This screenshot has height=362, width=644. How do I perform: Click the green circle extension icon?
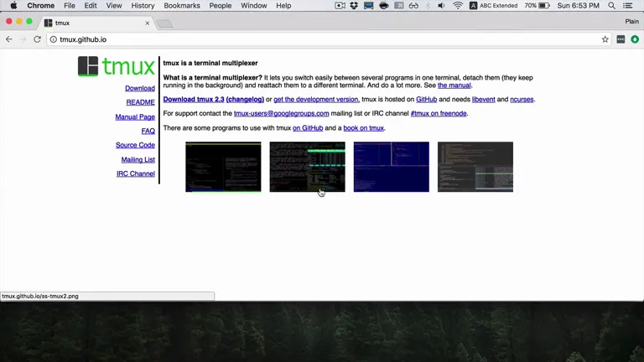pyautogui.click(x=635, y=39)
